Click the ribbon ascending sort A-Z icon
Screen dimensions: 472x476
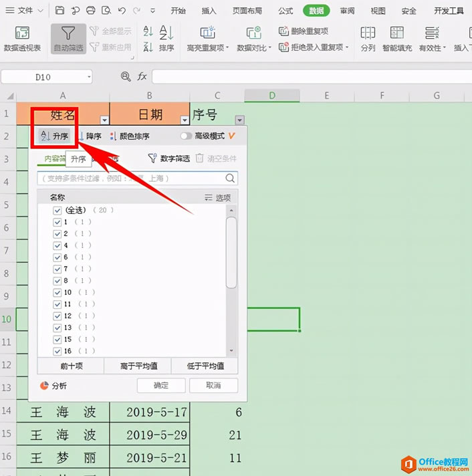(148, 31)
